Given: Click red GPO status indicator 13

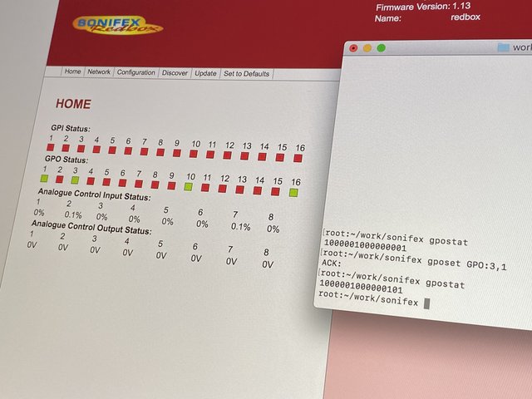Looking at the screenshot, I should (240, 190).
